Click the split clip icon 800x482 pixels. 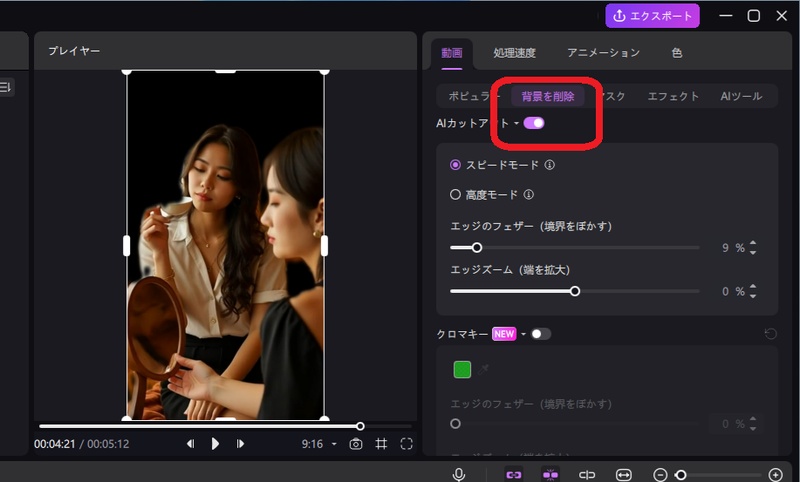[587, 475]
